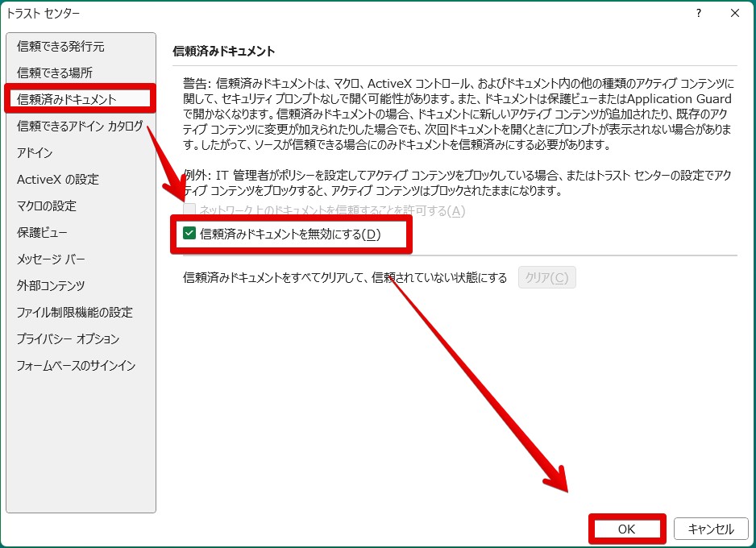Select 信頼できる発行元 in the sidebar

tap(60, 46)
